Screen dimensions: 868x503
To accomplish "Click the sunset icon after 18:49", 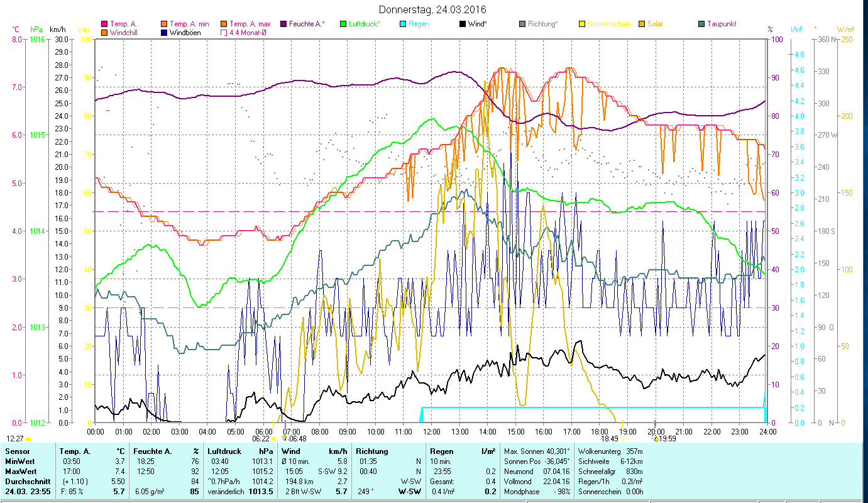I will (x=622, y=438).
